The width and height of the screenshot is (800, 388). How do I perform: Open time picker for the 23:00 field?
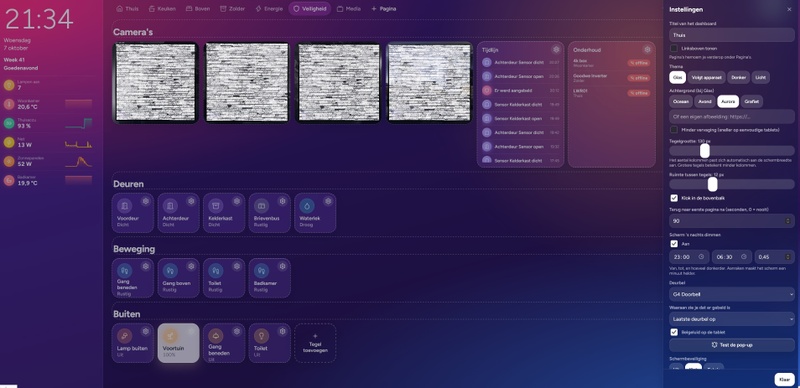tap(702, 257)
